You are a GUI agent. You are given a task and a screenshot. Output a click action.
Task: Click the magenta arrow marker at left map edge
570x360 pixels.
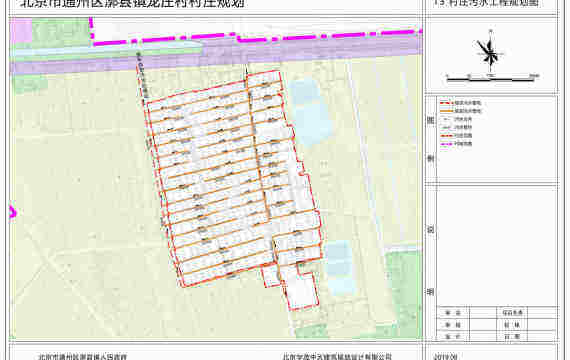click(12, 212)
